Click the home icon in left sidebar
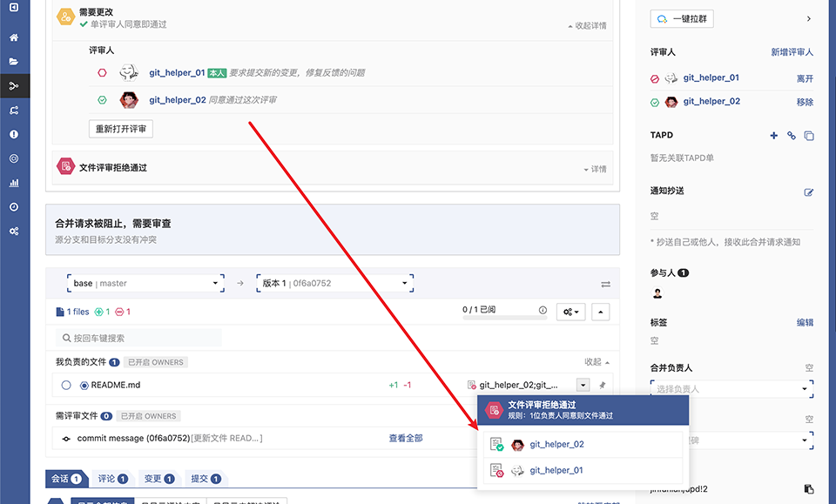 [x=14, y=38]
